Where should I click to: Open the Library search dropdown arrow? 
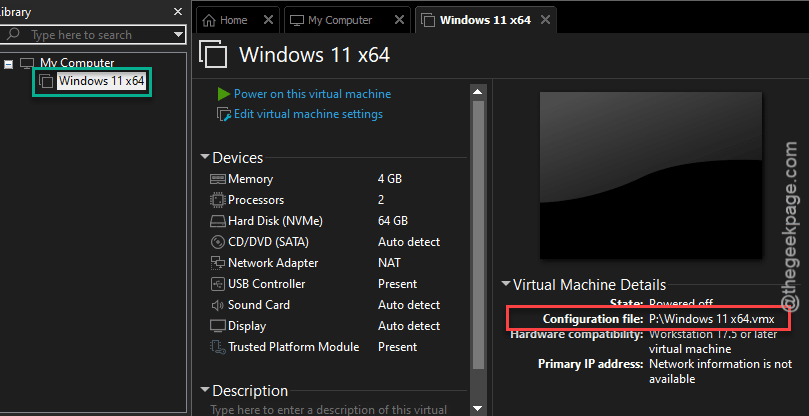[179, 35]
